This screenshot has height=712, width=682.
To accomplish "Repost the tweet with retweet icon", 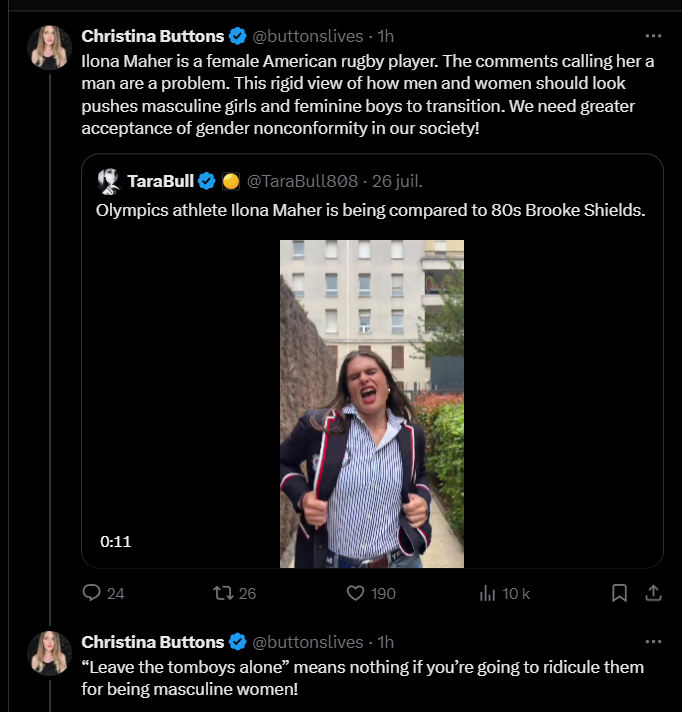I will tap(224, 593).
